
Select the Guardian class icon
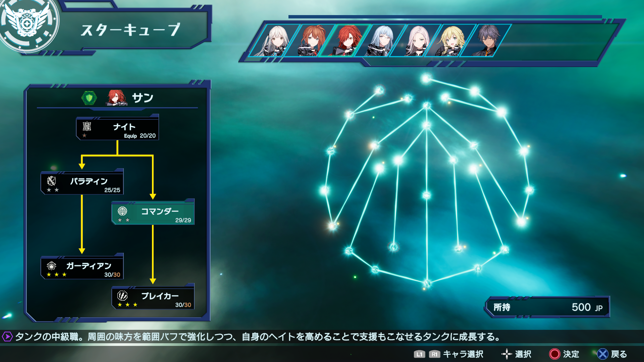(51, 266)
